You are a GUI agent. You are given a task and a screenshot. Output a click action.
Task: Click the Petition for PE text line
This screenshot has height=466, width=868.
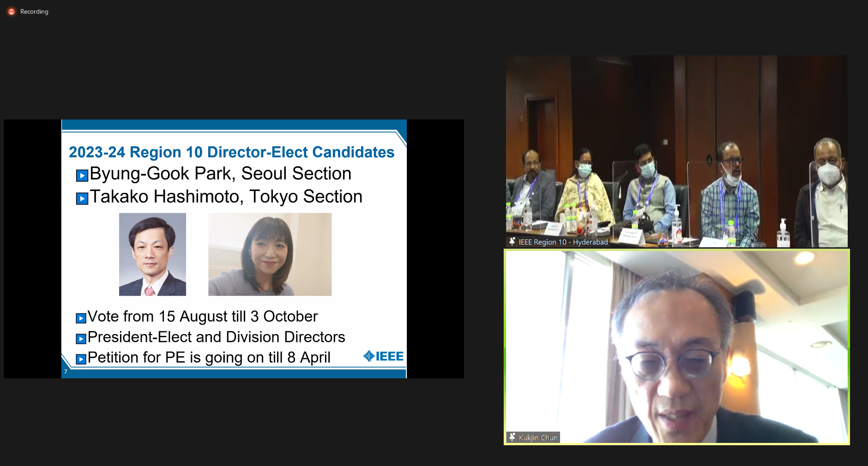click(x=209, y=358)
